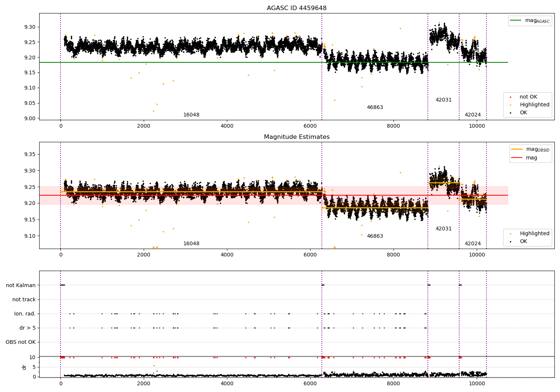This screenshot has width=560, height=392.
Task: Click the 9.30 y-tick in top plot
Action: click(30, 27)
